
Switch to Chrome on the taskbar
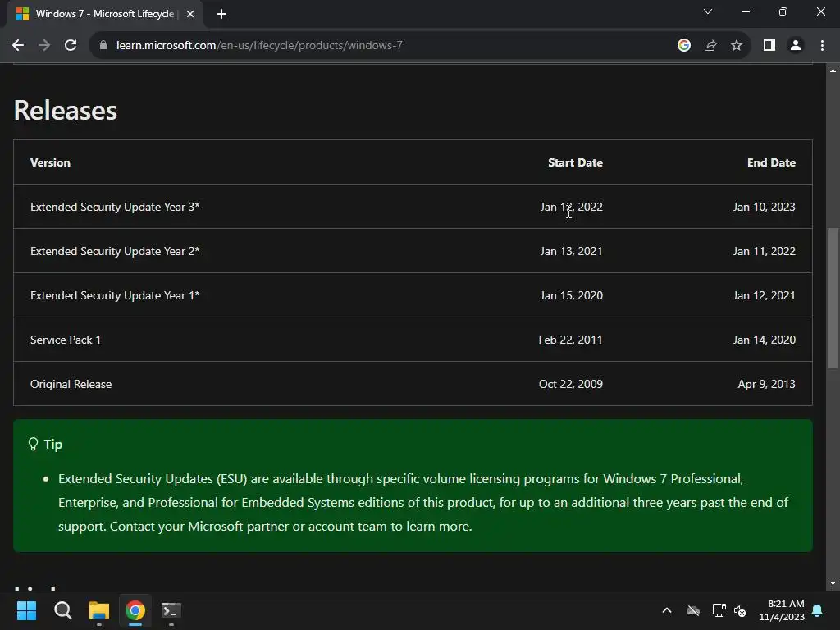pos(135,610)
